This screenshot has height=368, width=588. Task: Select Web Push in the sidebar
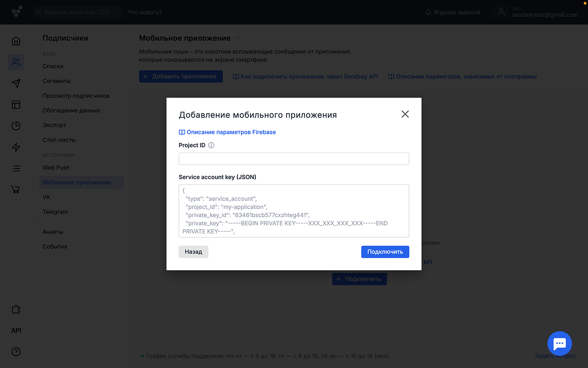(x=56, y=168)
